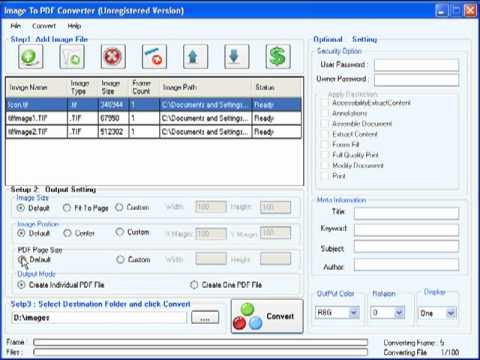Toggle the Modify Document checkbox
Viewport: 480px width, 360px height.
(x=325, y=165)
